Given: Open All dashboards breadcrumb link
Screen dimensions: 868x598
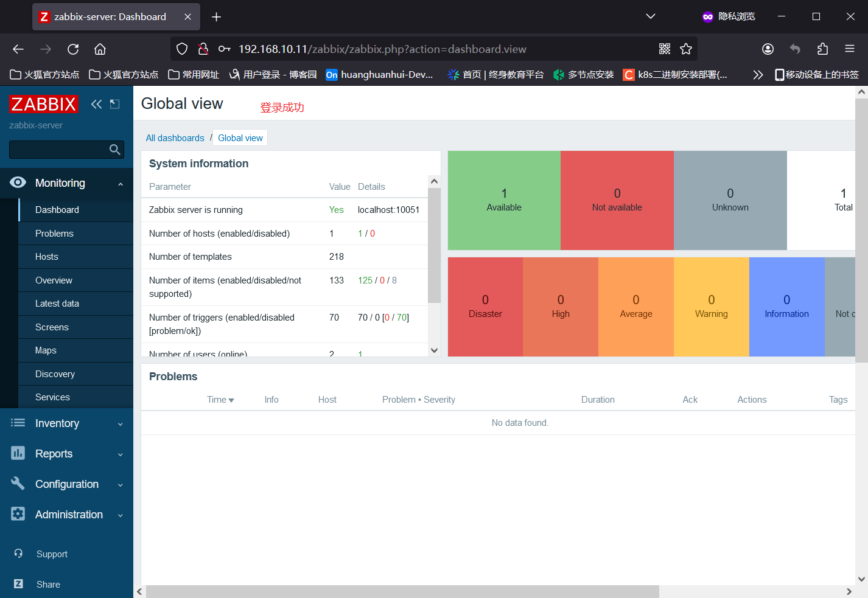Looking at the screenshot, I should (175, 138).
